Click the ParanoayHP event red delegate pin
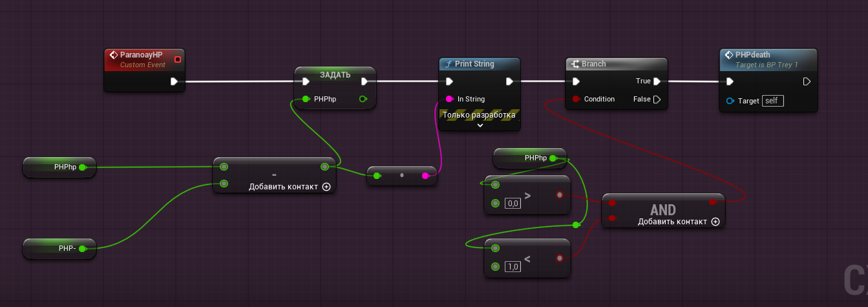This screenshot has width=868, height=307. [x=178, y=59]
